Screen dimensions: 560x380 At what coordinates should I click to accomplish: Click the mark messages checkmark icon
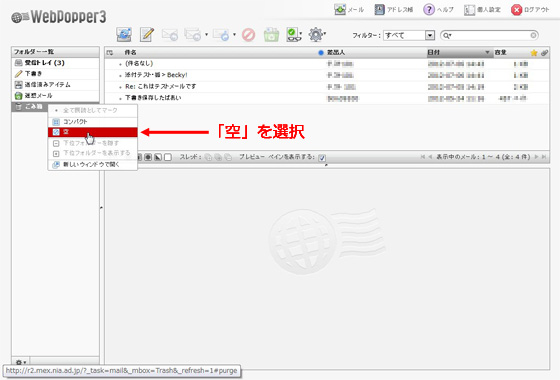pyautogui.click(x=293, y=35)
